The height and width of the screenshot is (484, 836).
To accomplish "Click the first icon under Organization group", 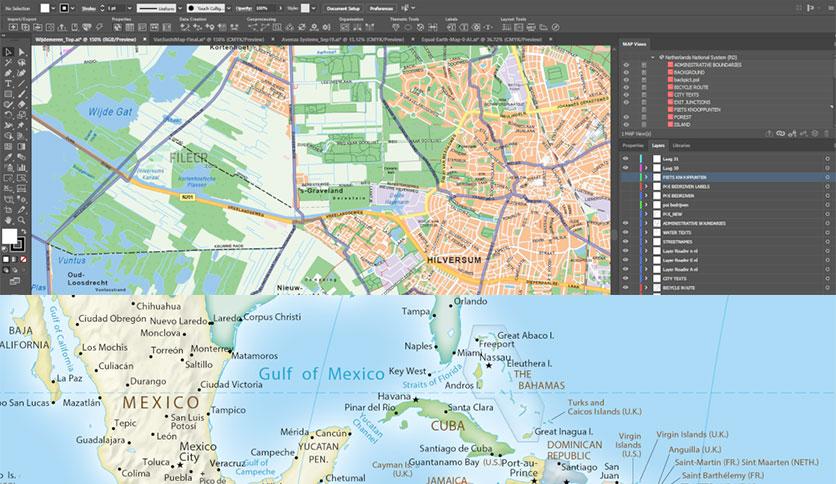I will coord(344,27).
